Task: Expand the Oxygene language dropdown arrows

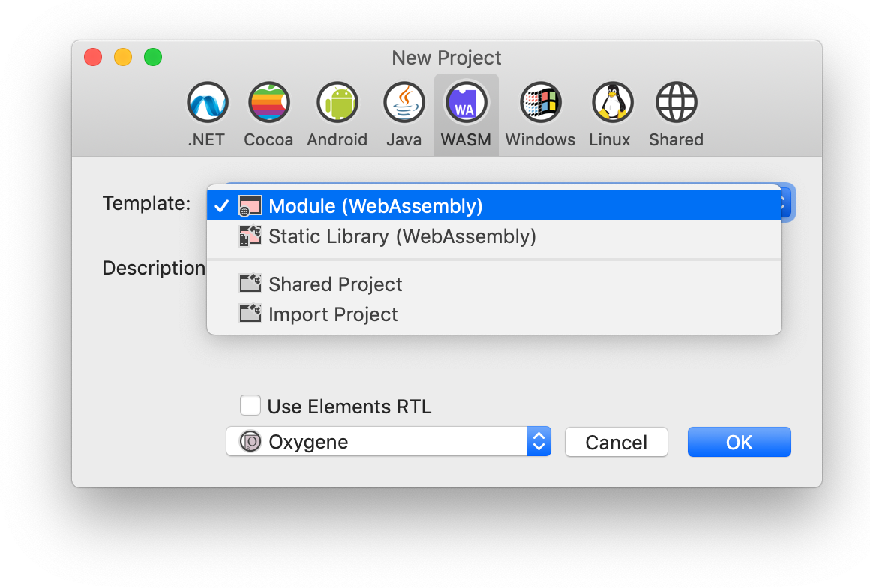Action: click(538, 442)
